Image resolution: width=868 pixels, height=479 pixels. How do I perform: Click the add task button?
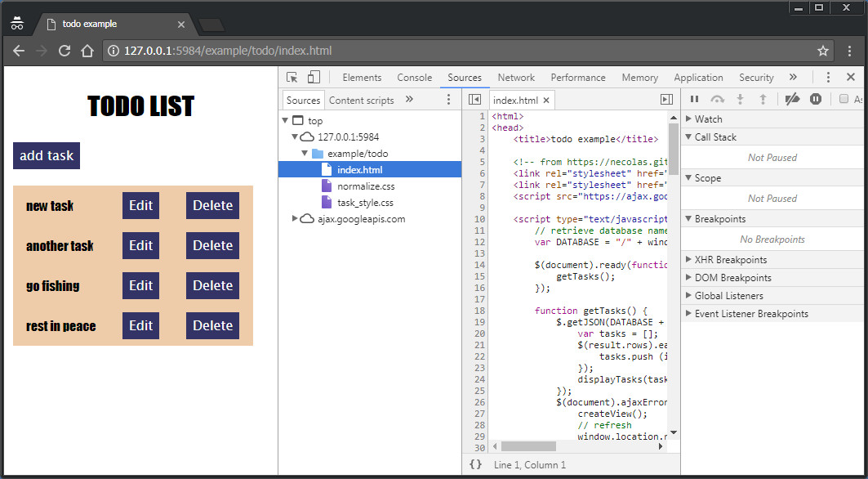tap(47, 155)
